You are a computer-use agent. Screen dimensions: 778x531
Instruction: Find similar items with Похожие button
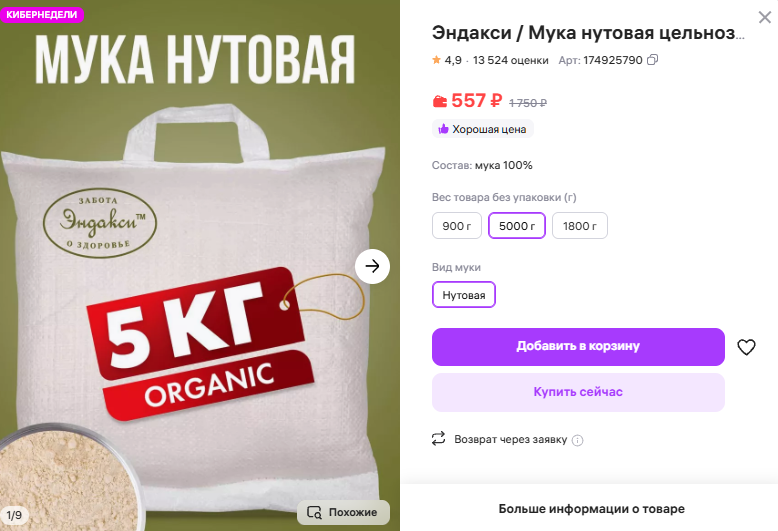tap(343, 512)
